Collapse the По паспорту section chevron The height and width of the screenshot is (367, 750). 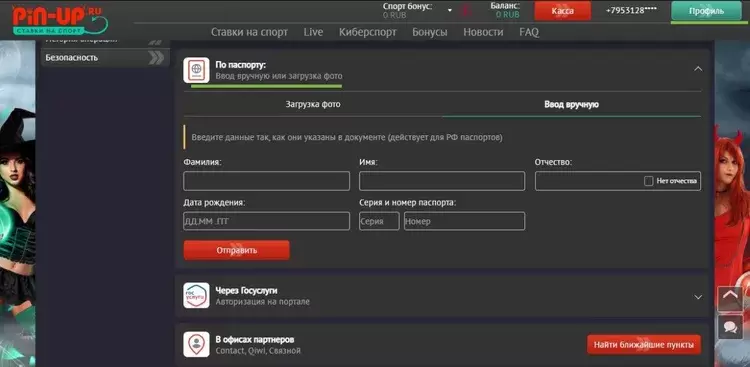click(698, 69)
